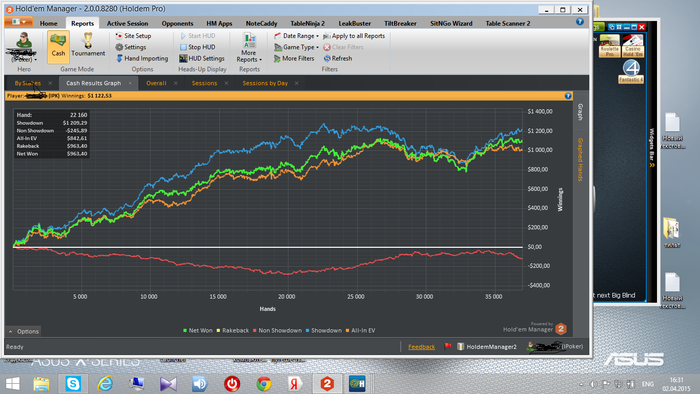This screenshot has width=700, height=394.
Task: Close the By Stakes report tab
Action: tap(50, 83)
